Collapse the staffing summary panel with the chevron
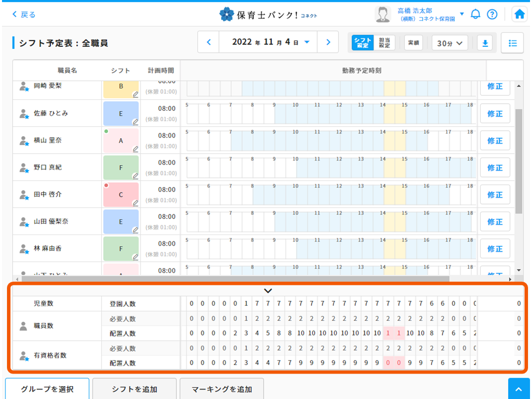Viewport: 532px width, 399px height. point(268,290)
